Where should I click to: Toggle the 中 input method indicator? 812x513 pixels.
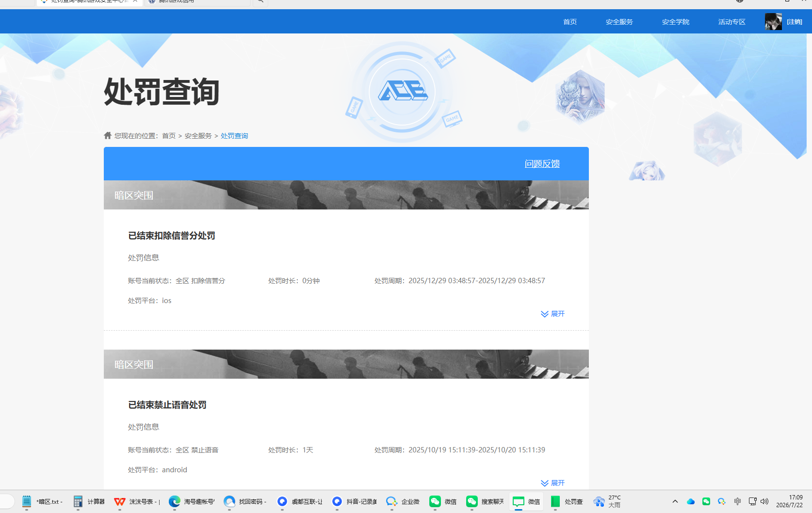click(x=737, y=501)
